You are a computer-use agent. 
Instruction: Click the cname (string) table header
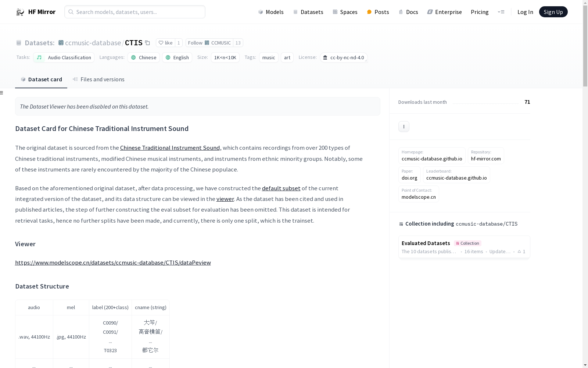point(151,307)
